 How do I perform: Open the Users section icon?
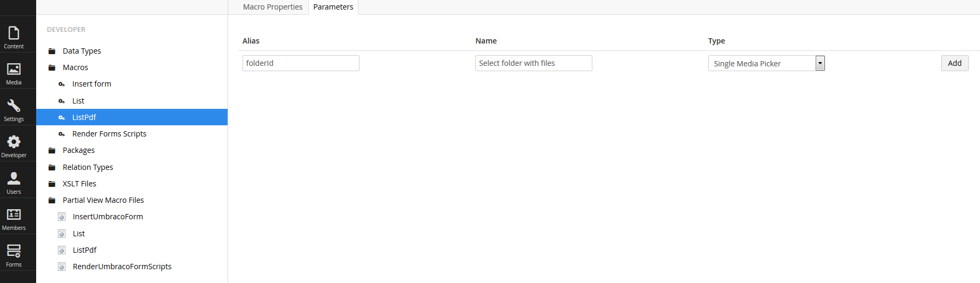tap(14, 178)
